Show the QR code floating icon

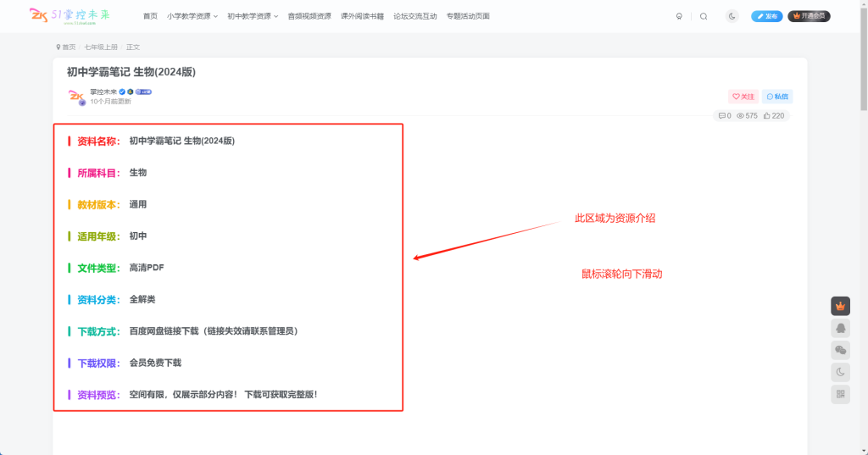pos(840,395)
